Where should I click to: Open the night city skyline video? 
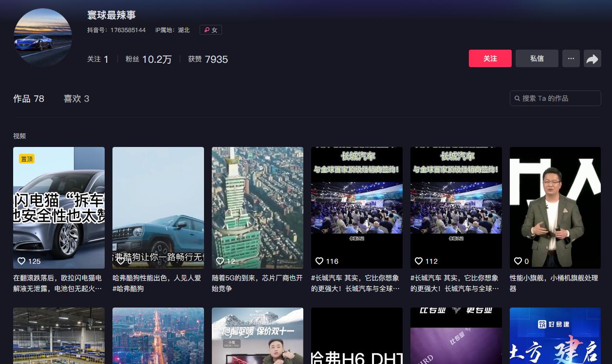click(x=158, y=336)
